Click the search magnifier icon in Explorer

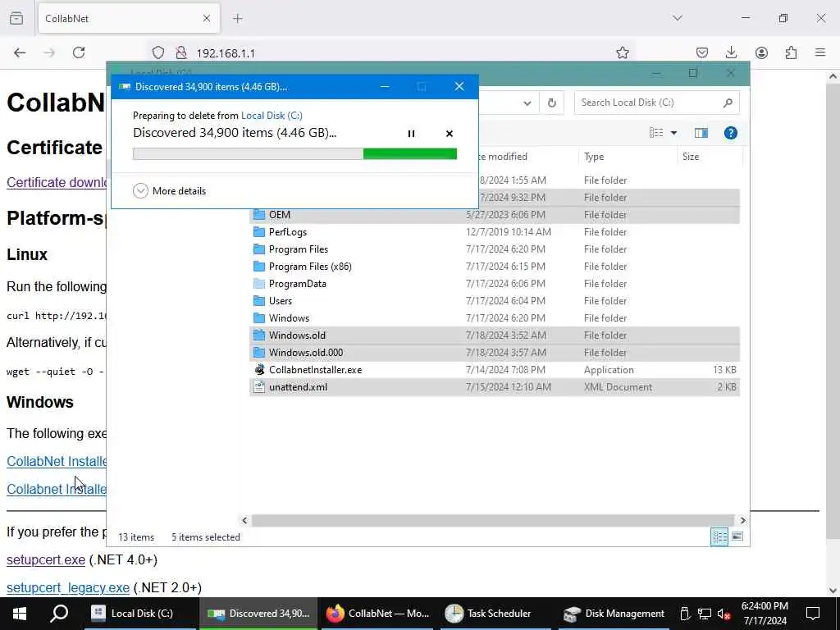pyautogui.click(x=728, y=103)
